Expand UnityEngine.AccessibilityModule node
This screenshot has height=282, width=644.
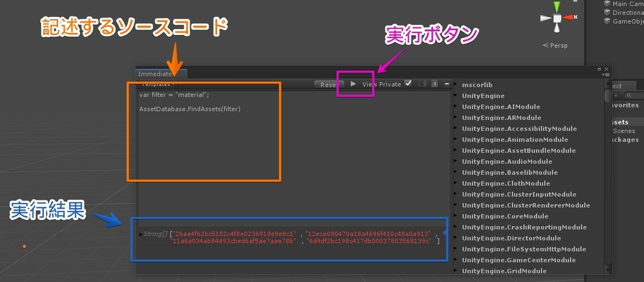pyautogui.click(x=455, y=128)
